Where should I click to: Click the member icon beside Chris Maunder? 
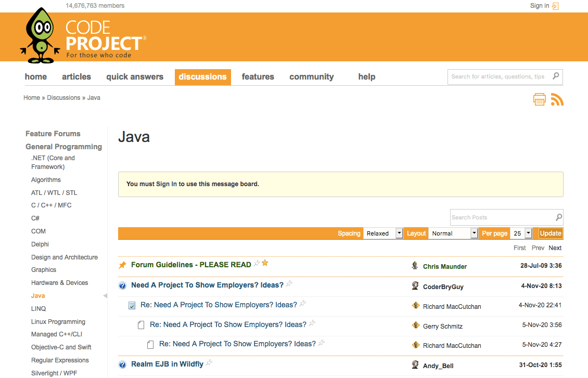[415, 266]
